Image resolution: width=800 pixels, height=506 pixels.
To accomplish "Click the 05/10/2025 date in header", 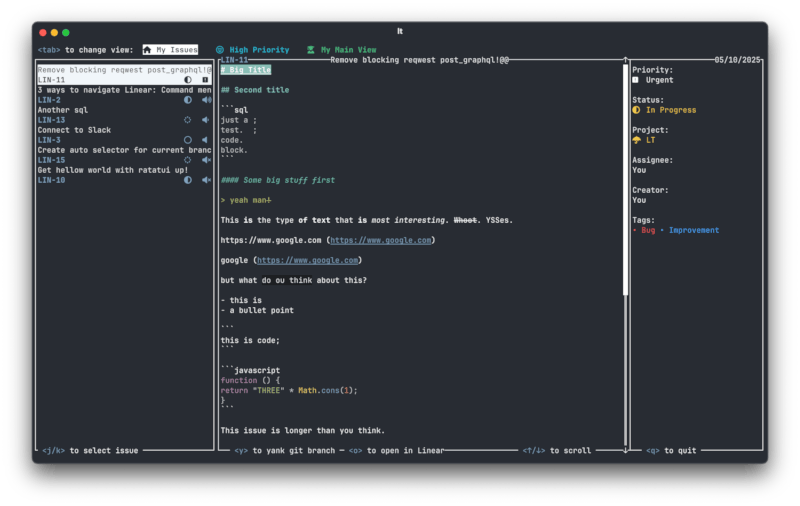I will pos(737,60).
